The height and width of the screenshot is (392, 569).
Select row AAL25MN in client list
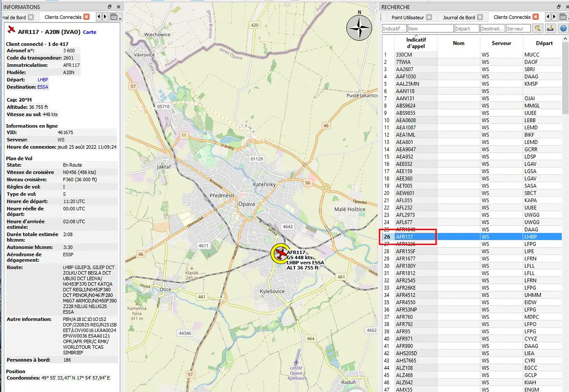(472, 84)
